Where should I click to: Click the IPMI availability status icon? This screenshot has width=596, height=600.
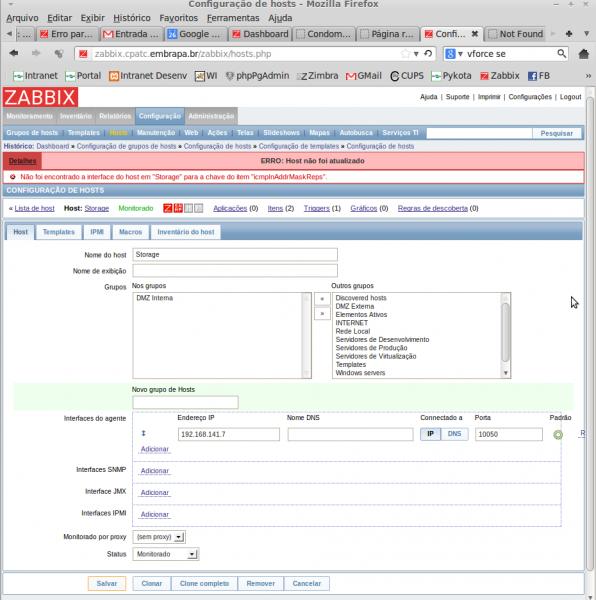pos(199,208)
